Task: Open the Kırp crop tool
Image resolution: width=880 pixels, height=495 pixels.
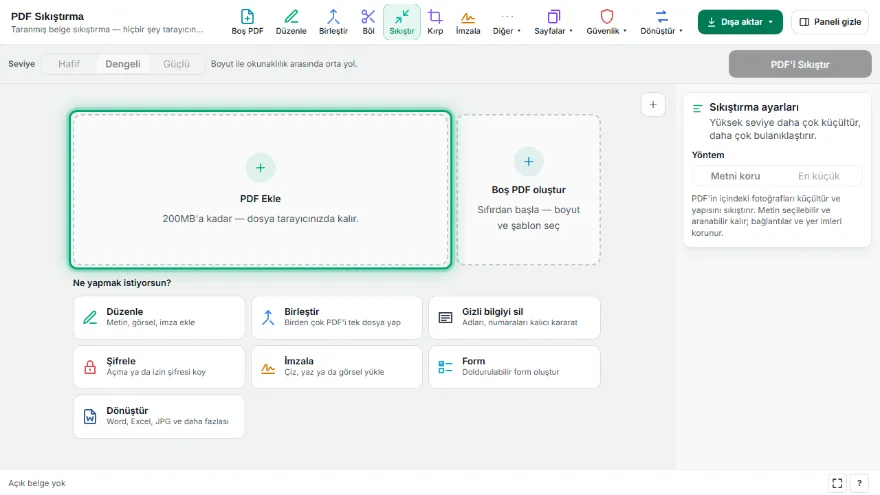Action: pos(435,22)
